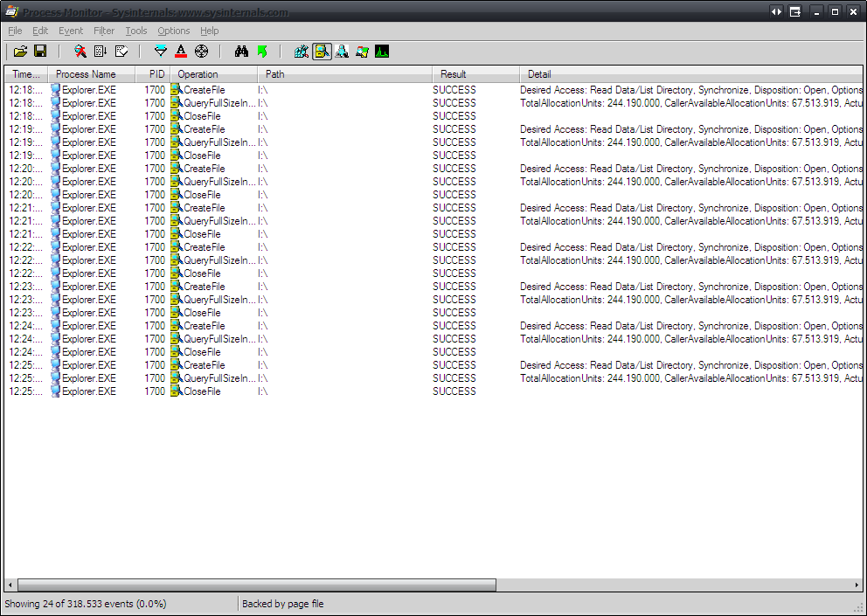Select the first 12:18 CreateFile event row
Image resolution: width=867 pixels, height=616 pixels.
point(433,90)
